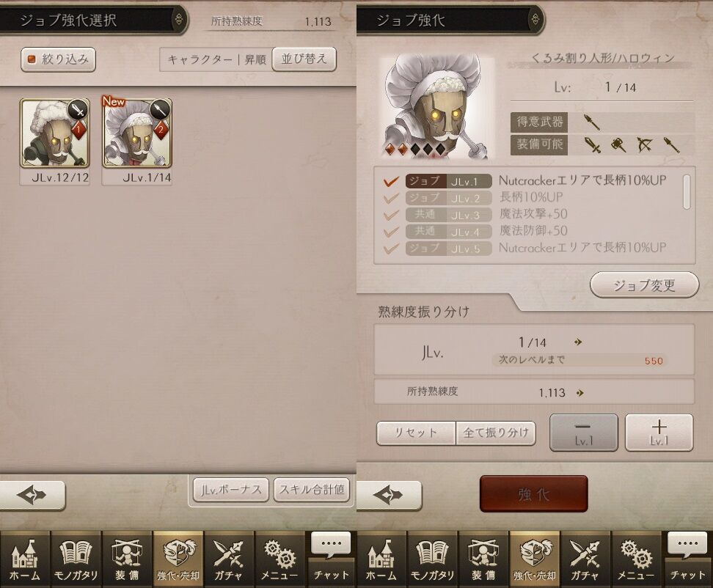Toggle checkmark for JLv.3 魔法攻撃+50

[391, 215]
